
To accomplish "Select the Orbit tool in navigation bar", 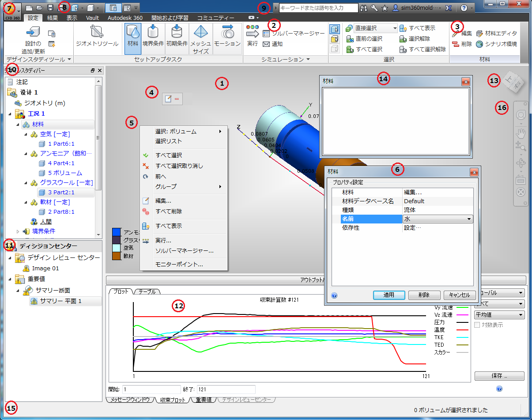I will coord(521,163).
